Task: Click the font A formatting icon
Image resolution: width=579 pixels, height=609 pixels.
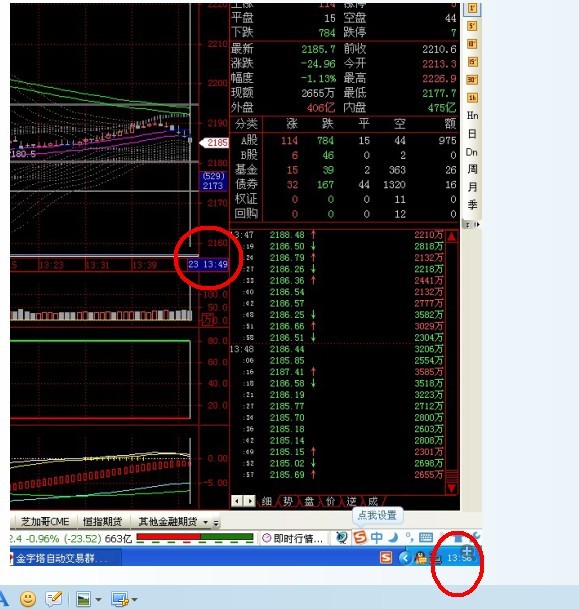Action: tap(4, 599)
